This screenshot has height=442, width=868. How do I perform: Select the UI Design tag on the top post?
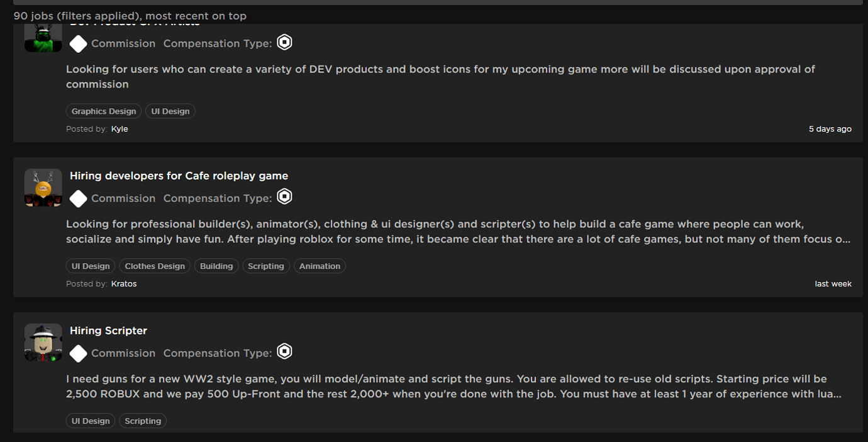[x=170, y=111]
